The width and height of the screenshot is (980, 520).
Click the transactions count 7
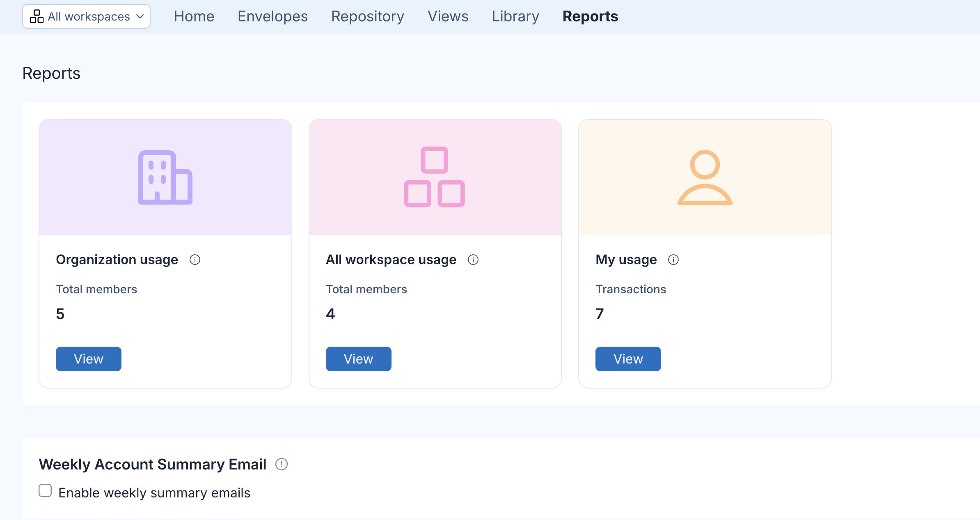[x=600, y=314]
